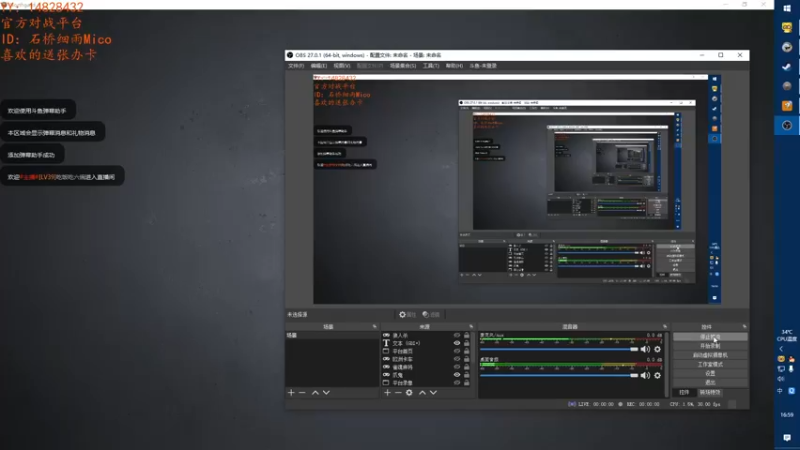Open the 帮助(H) menu in OBS
Viewport: 800px width, 450px height.
click(x=454, y=66)
